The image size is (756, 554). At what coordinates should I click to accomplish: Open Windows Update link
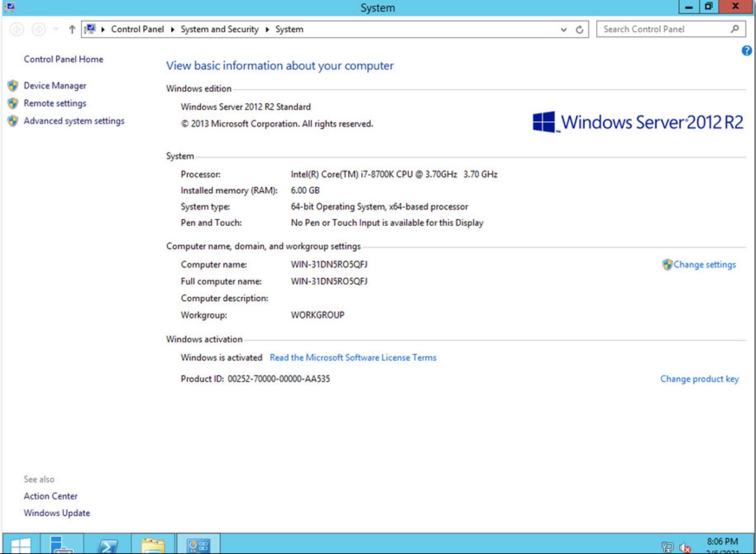[x=57, y=513]
